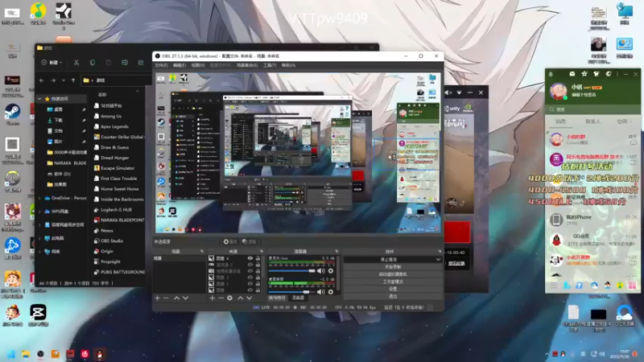Remove the selected scene in OBS
The image size is (644, 362).
(x=167, y=298)
